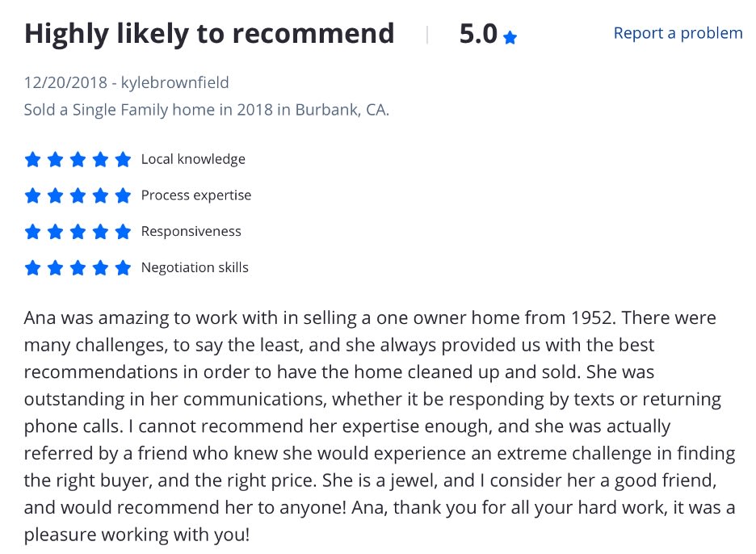Click the first star of Local knowledge
The image size is (756, 554).
32,159
